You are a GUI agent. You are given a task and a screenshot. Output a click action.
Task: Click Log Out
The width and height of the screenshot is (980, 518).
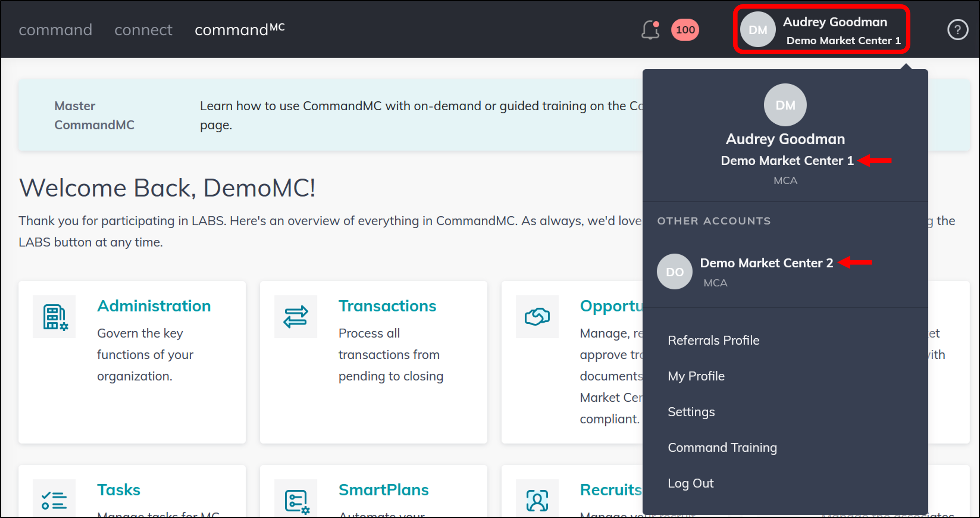point(691,483)
